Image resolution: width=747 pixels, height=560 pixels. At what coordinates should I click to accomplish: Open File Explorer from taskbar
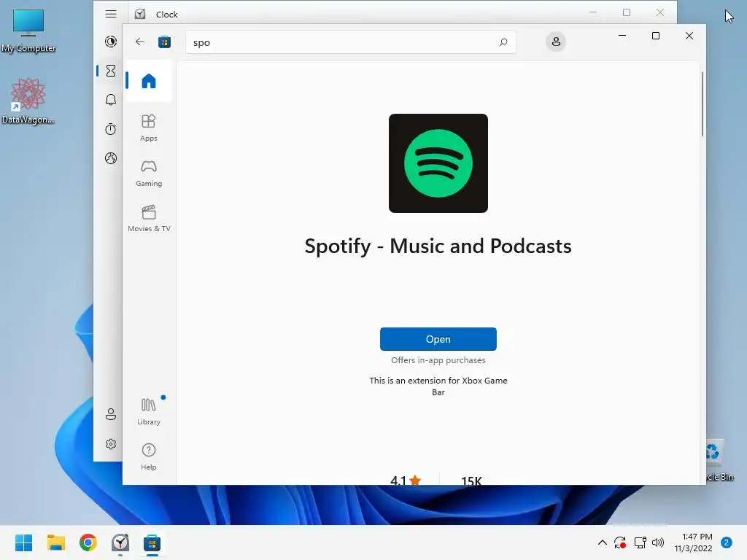click(55, 542)
